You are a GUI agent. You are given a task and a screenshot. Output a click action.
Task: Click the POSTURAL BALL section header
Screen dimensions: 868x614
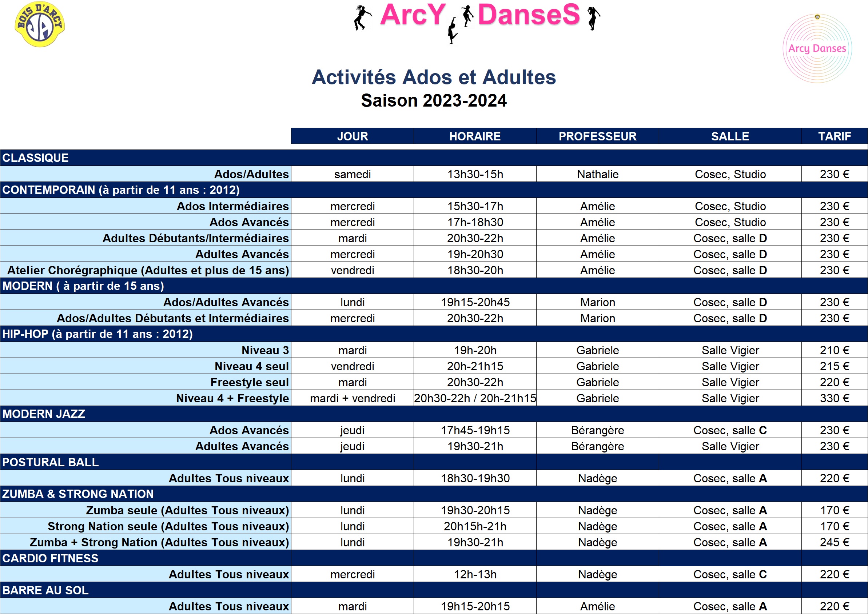point(434,462)
